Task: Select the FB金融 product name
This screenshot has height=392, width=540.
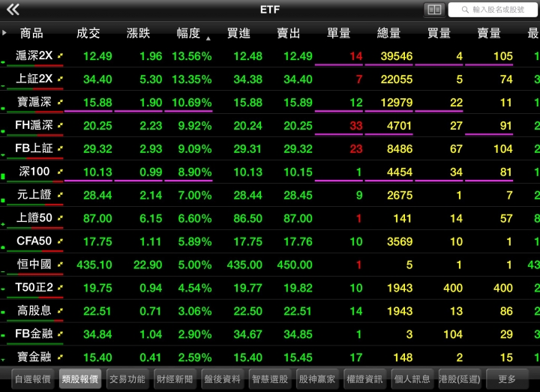Action: click(x=34, y=334)
